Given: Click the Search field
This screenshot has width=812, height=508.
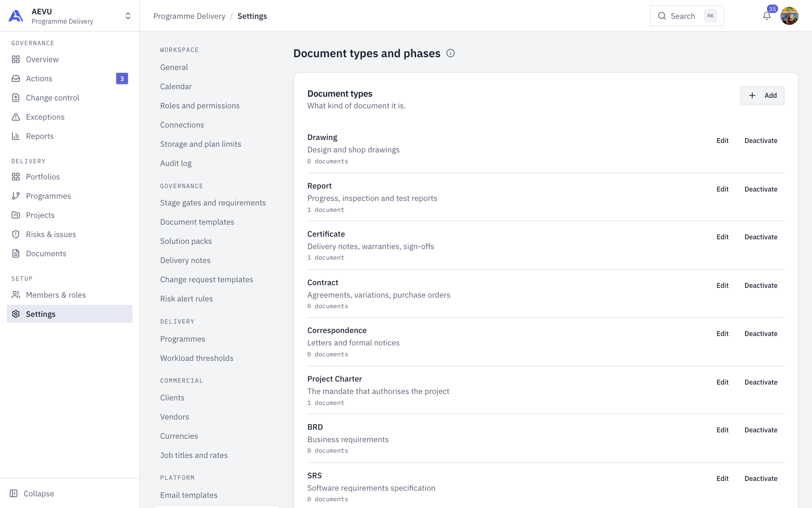Looking at the screenshot, I should tap(687, 16).
